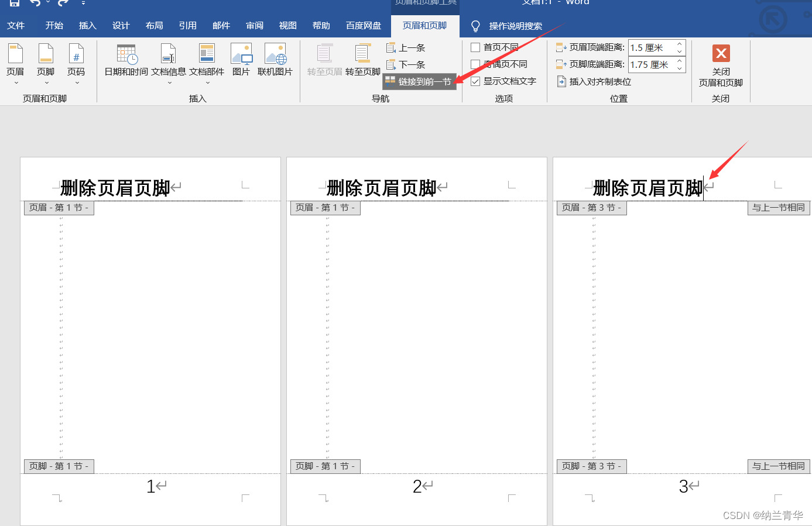
Task: Open the 页脚 footer icon
Action: point(46,53)
